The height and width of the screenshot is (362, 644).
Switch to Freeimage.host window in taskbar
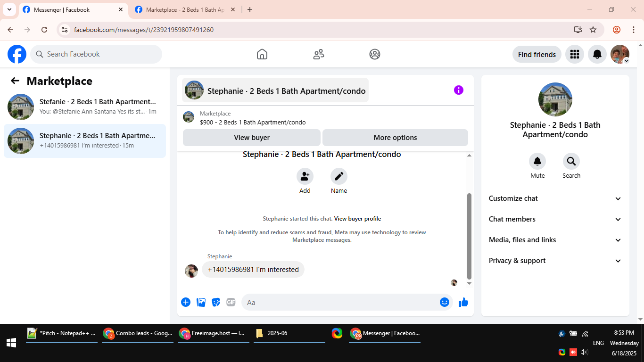pyautogui.click(x=214, y=333)
